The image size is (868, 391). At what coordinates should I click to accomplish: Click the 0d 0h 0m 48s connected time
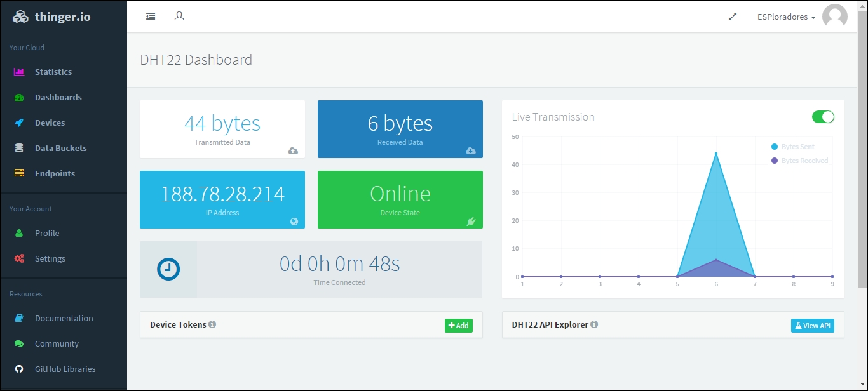pos(340,263)
